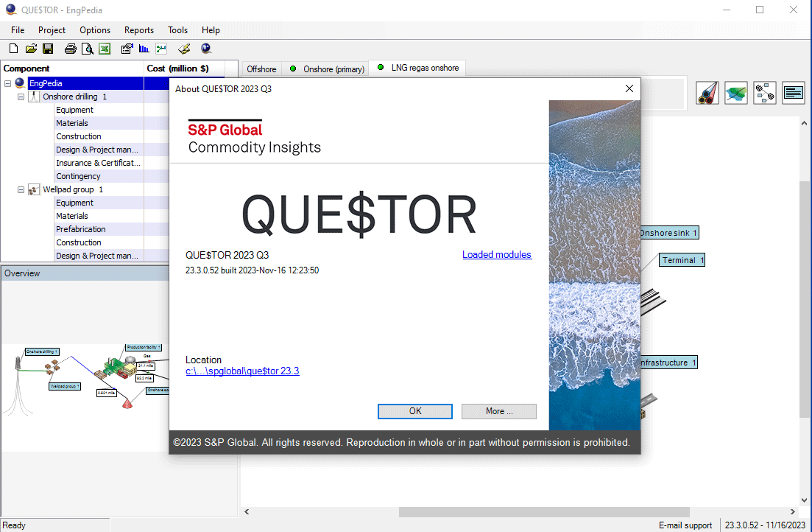Click the Wellpad group tree icon
The image size is (812, 532).
pyautogui.click(x=34, y=189)
